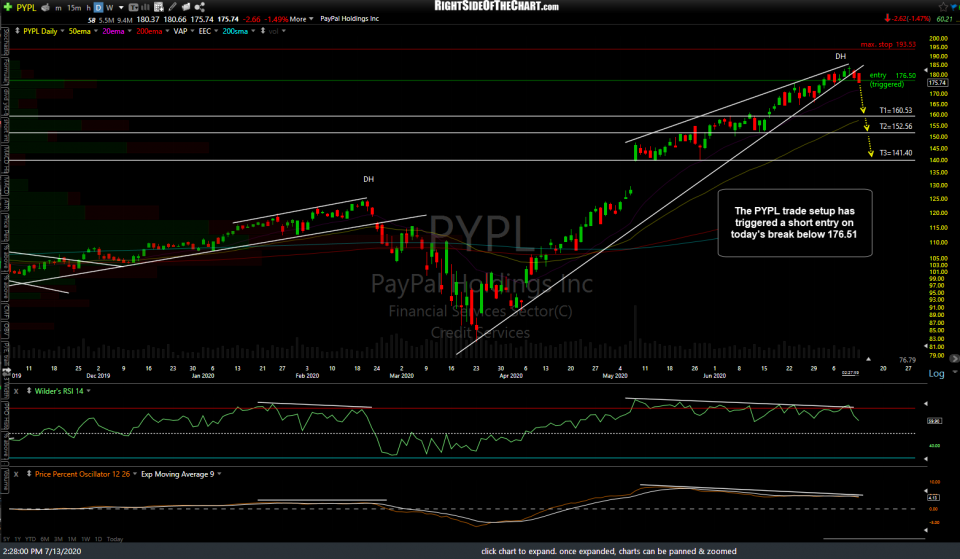The image size is (960, 559).
Task: Click the entry 176.50 label
Action: coord(893,75)
